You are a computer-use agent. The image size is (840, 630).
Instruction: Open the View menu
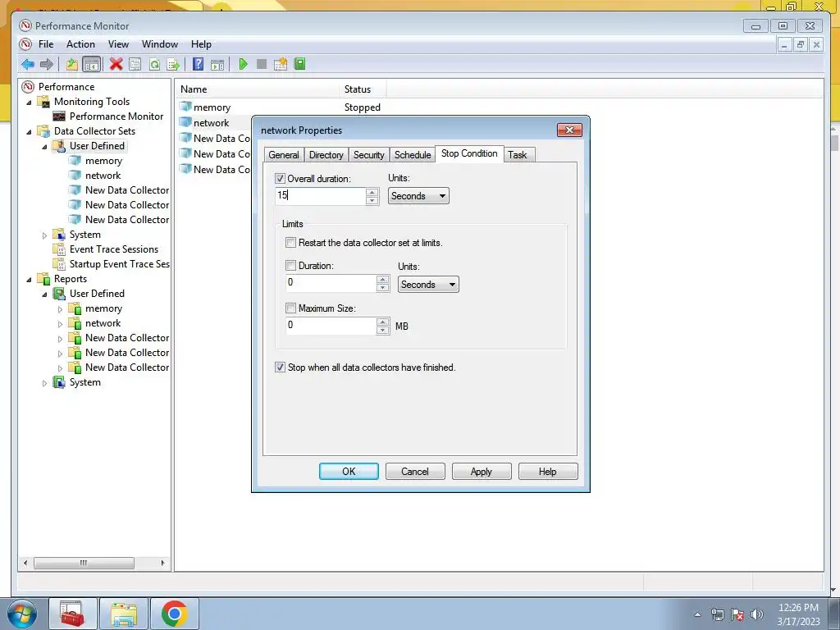point(118,44)
